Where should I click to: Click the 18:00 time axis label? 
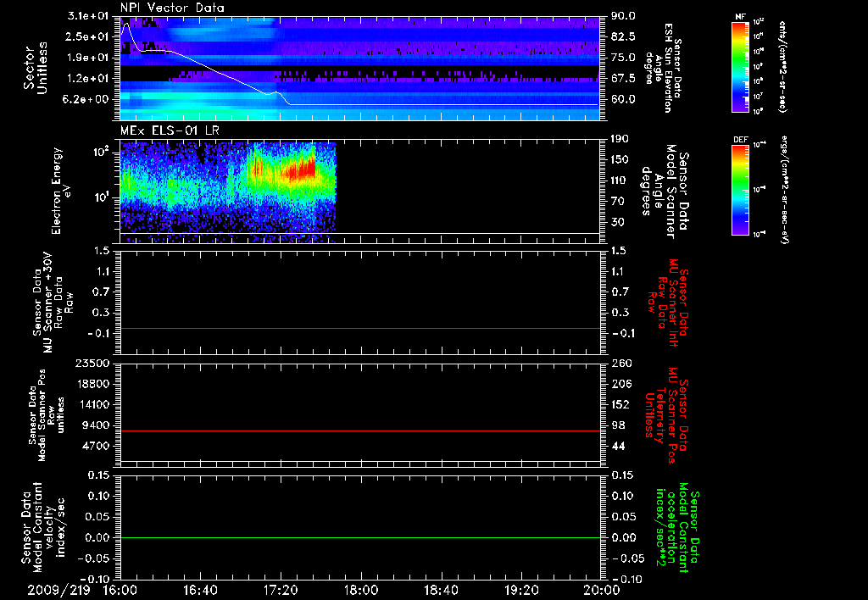tap(361, 590)
